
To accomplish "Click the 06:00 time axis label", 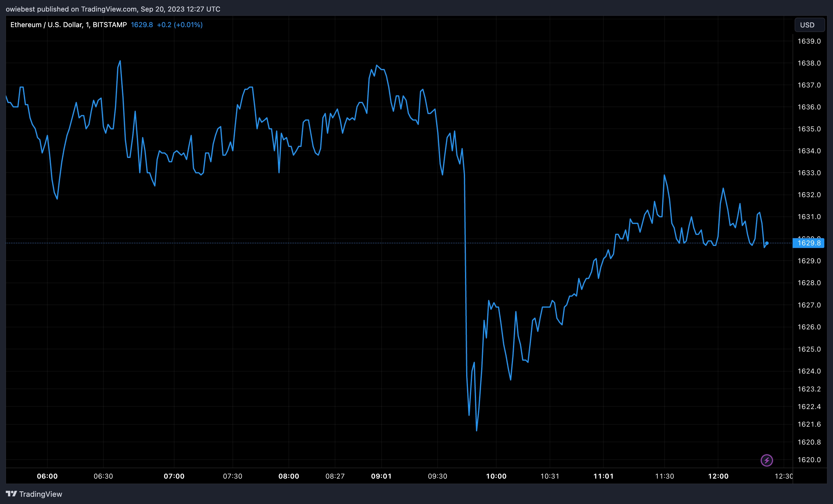I will point(47,476).
